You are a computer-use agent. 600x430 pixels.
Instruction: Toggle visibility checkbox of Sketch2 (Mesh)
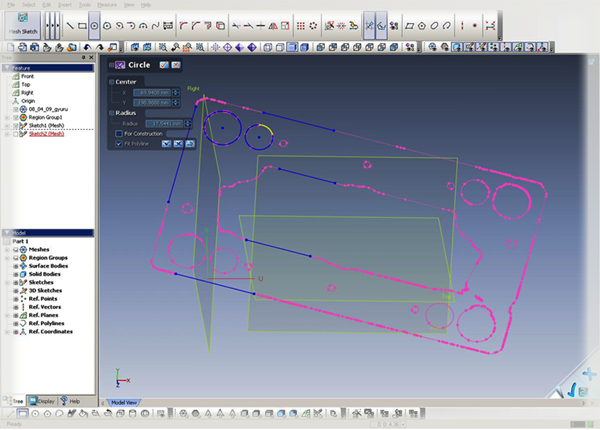tap(14, 133)
